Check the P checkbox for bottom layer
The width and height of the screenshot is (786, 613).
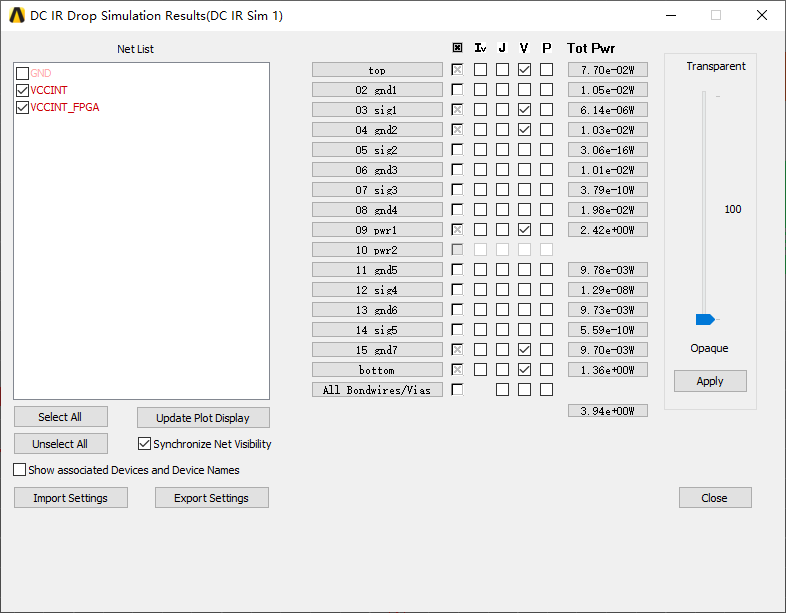coord(546,369)
